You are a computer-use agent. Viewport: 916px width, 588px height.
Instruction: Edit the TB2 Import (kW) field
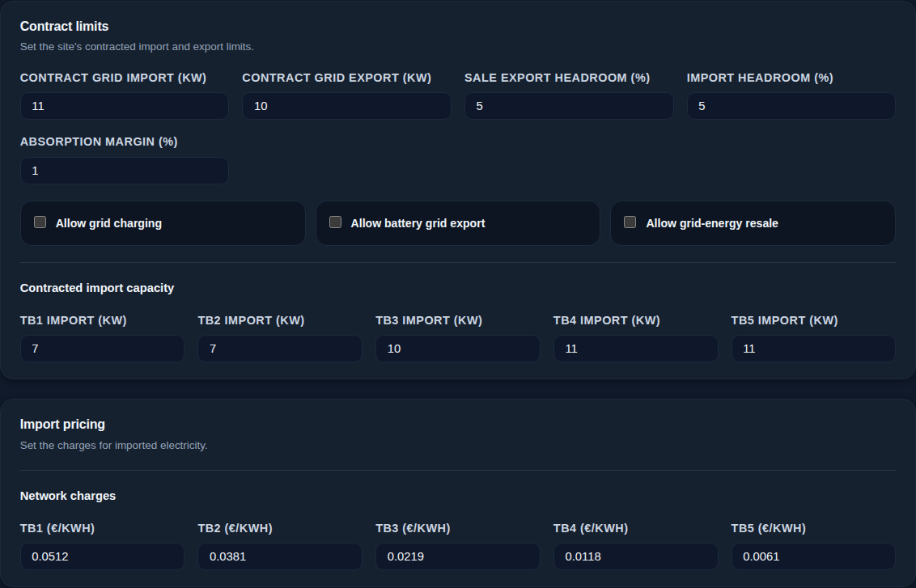(x=280, y=349)
